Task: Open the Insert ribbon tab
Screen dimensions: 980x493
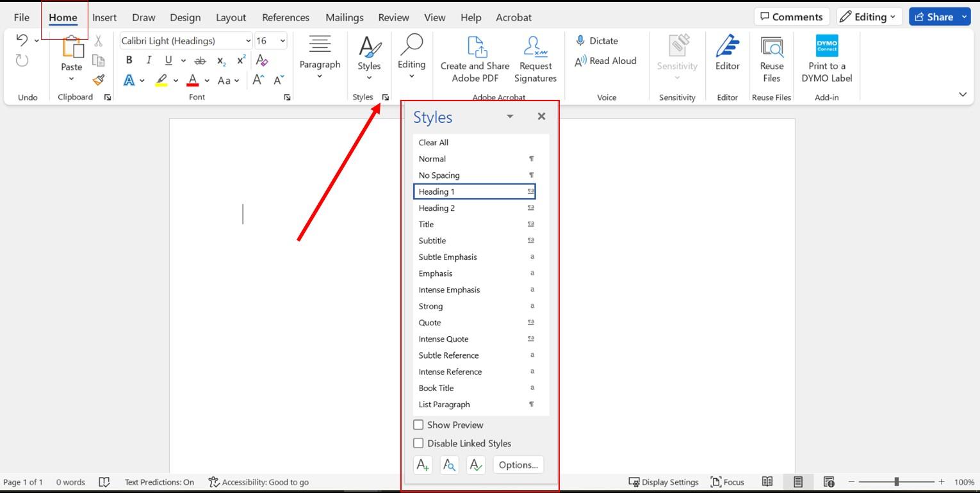Action: pyautogui.click(x=104, y=17)
